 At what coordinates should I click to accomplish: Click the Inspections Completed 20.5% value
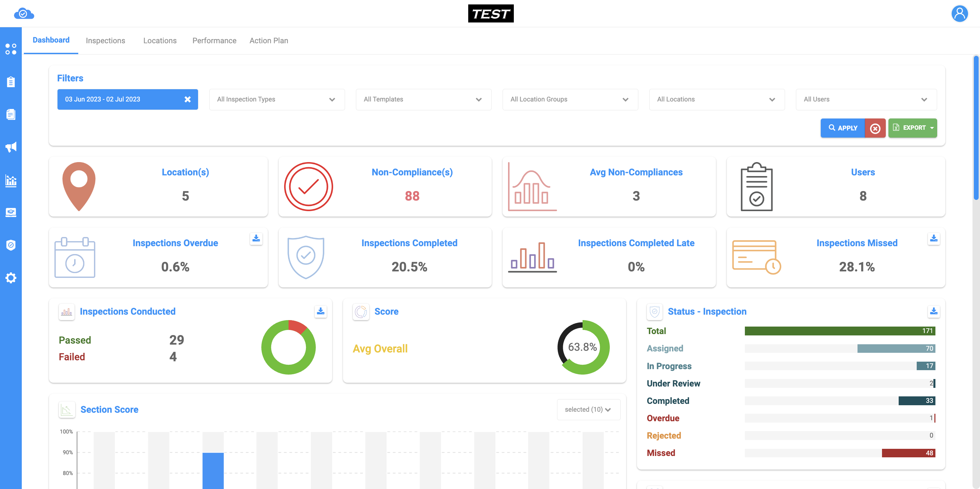[409, 267]
